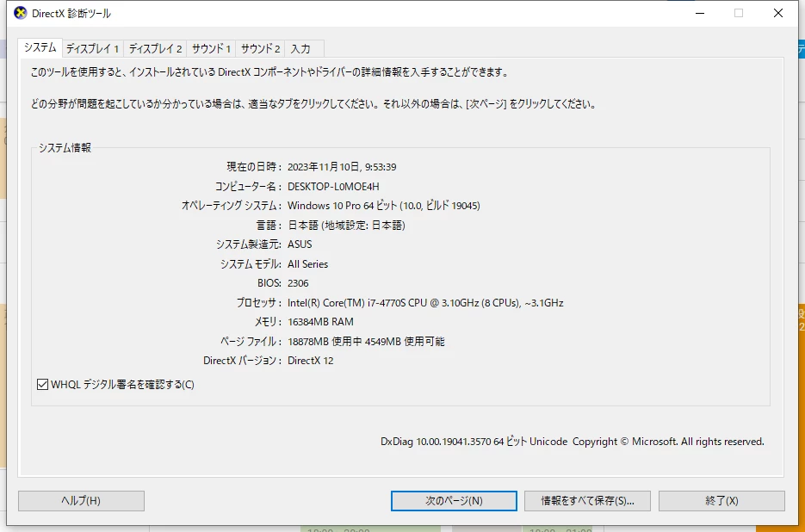Open the ディスプレイ 1 tab
805x532 pixels.
pyautogui.click(x=93, y=49)
